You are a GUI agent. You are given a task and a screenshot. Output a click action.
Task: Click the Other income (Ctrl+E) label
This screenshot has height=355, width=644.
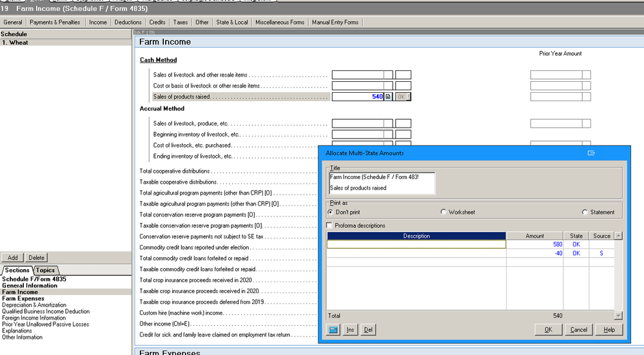pyautogui.click(x=164, y=324)
